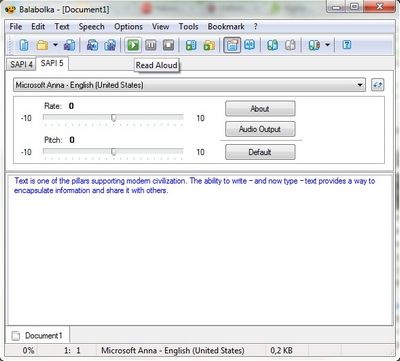Viewport: 400px width, 361px height.
Task: Expand the arrow beside the Open folder icon
Action: [55, 45]
